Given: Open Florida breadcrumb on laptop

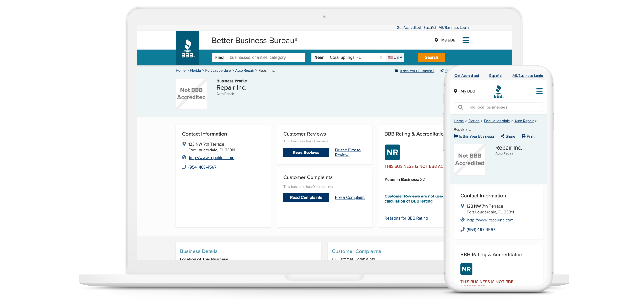Looking at the screenshot, I should [x=195, y=71].
